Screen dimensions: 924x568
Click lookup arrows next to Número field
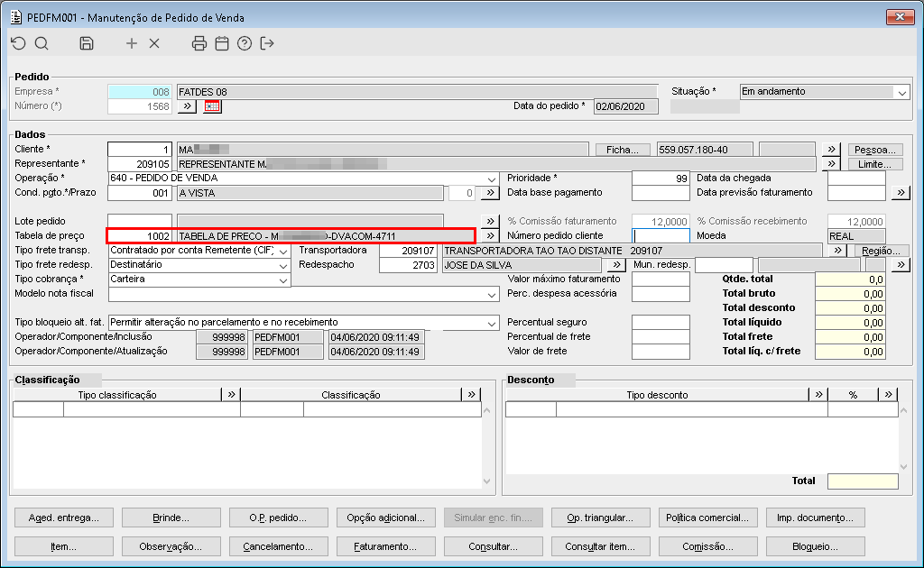pos(187,106)
